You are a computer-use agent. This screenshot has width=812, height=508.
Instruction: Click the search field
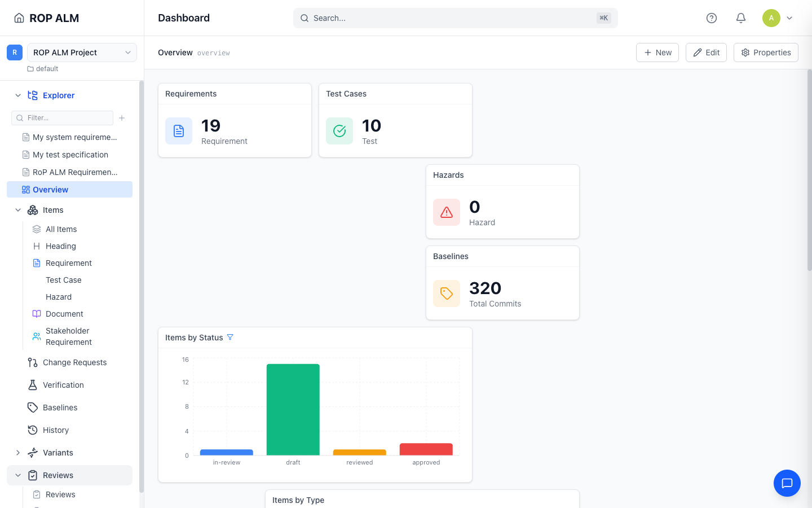tap(456, 18)
